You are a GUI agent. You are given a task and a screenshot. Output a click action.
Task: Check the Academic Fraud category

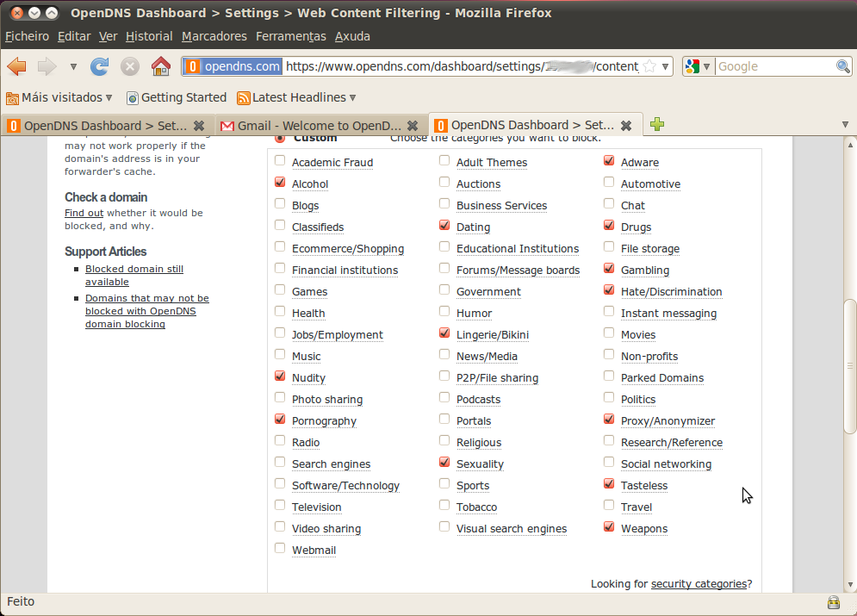pyautogui.click(x=280, y=161)
